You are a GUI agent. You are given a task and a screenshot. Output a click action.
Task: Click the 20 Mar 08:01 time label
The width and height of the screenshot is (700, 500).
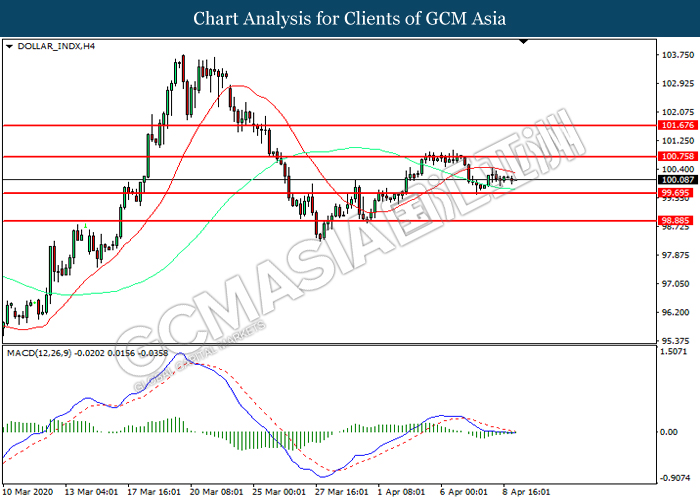click(x=217, y=492)
